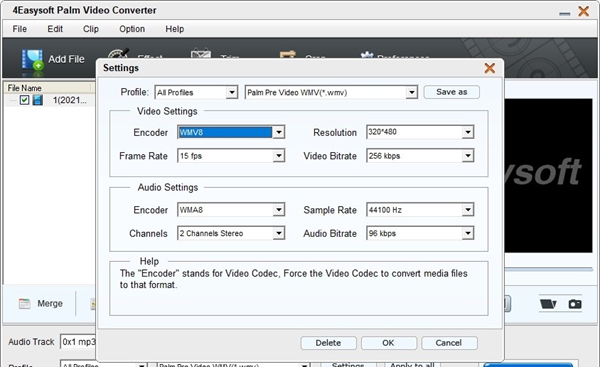Image resolution: width=600 pixels, height=367 pixels.
Task: Click the Help text about Encoder
Action: (x=293, y=279)
